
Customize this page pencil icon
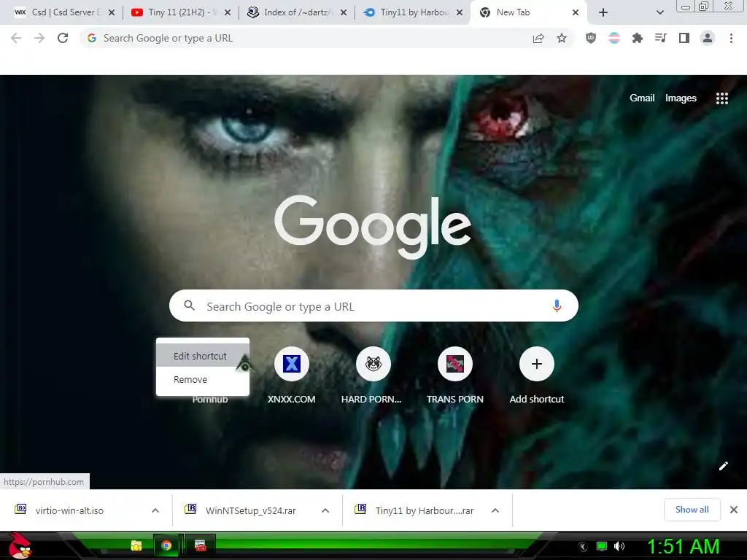[x=723, y=466]
